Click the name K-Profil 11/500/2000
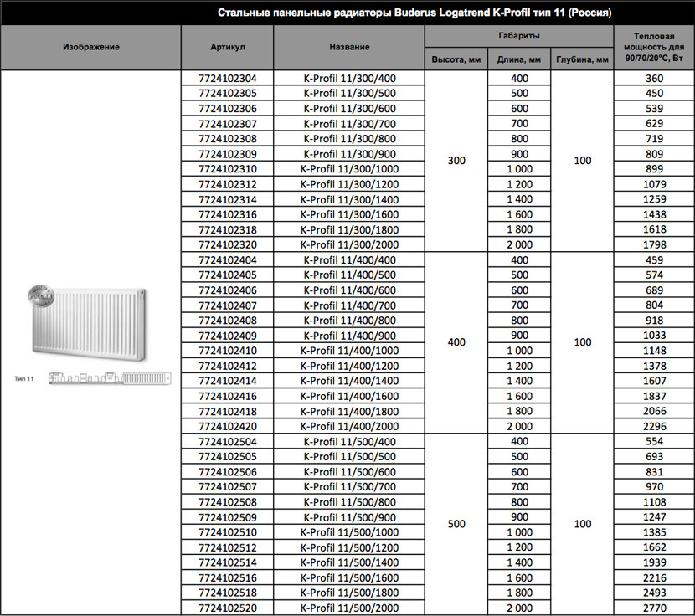The height and width of the screenshot is (616, 695). coord(349,608)
